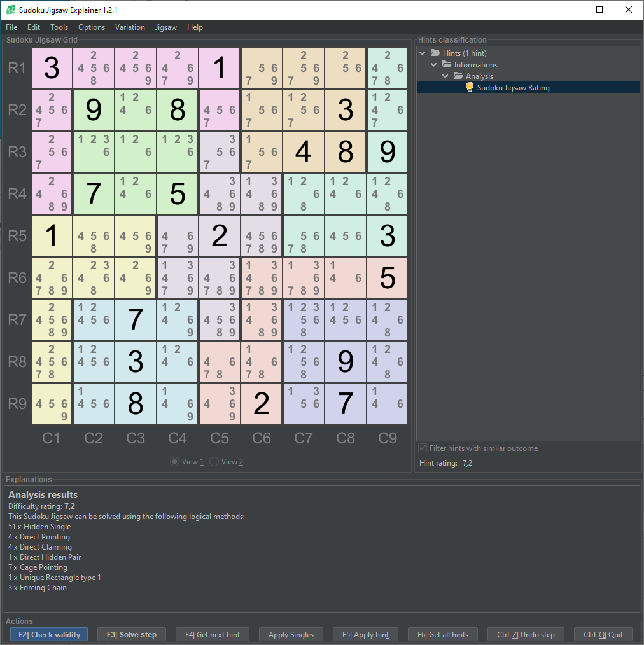Click the '3 x Forcing Chain' line

point(38,587)
